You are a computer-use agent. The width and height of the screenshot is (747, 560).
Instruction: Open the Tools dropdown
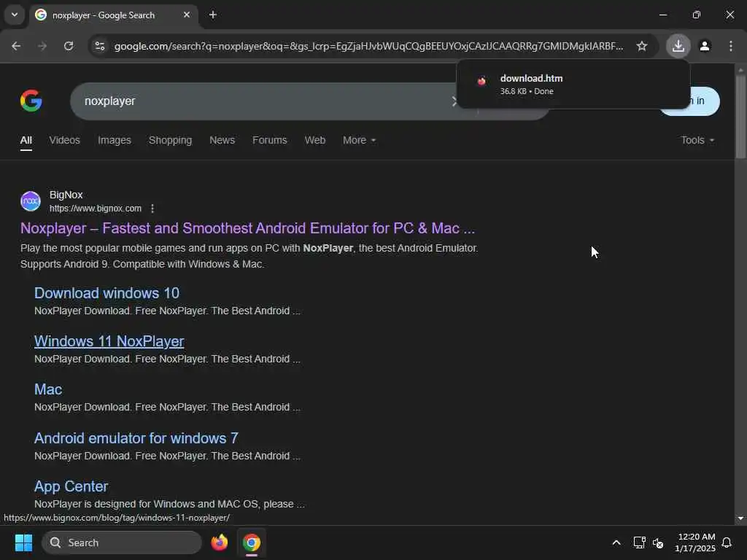pos(697,140)
